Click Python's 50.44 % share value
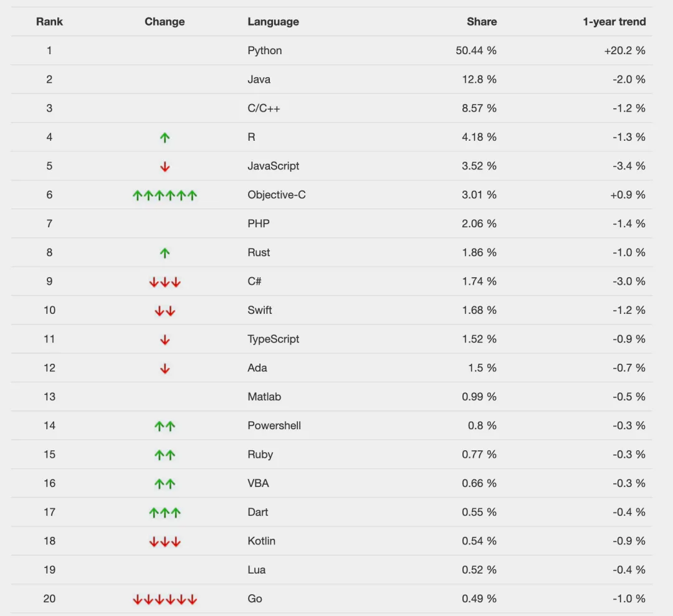This screenshot has height=616, width=673. [x=476, y=50]
